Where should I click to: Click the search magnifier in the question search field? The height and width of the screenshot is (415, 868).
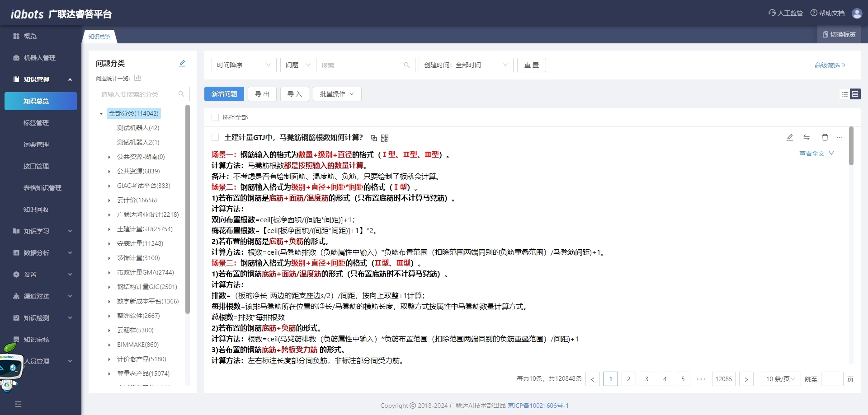click(x=407, y=65)
